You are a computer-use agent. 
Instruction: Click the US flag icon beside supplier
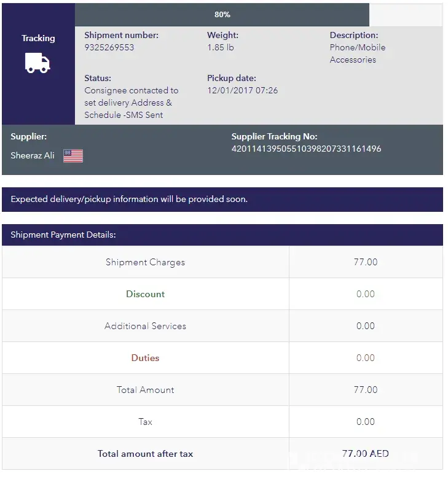tap(73, 156)
